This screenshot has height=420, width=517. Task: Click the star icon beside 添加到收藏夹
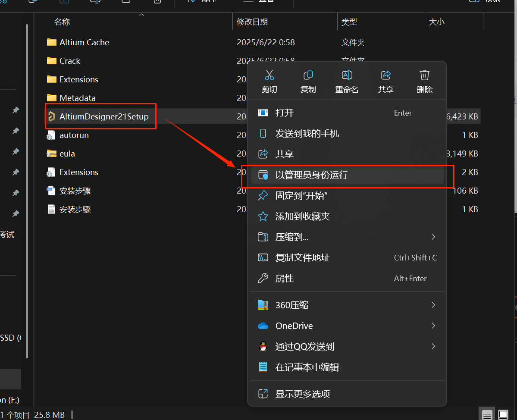[x=263, y=216]
